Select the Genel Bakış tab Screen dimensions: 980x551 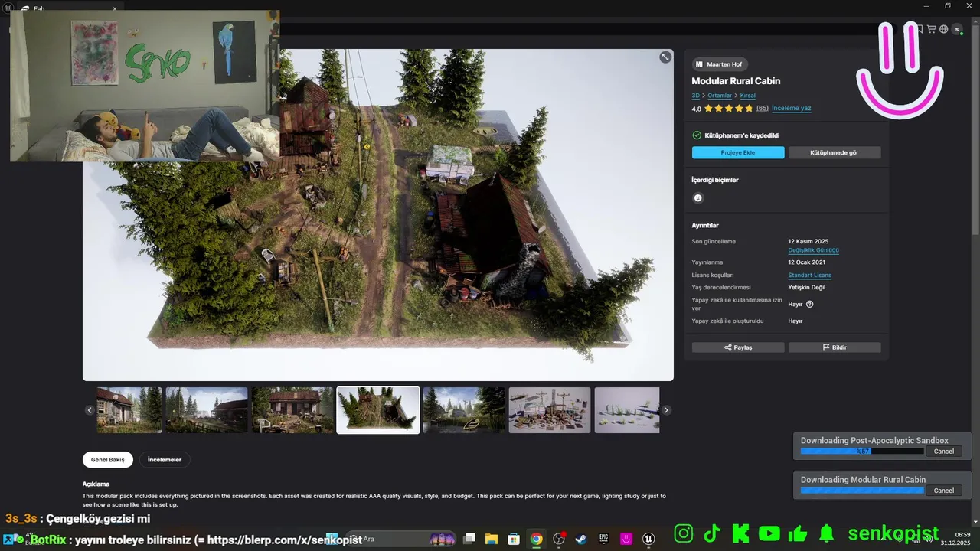(108, 460)
